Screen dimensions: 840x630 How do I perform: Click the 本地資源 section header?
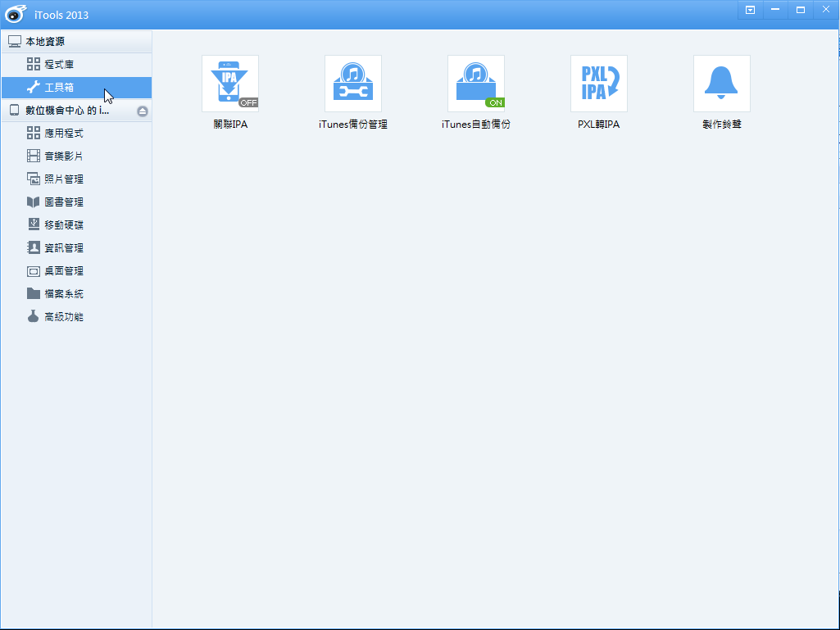coord(76,41)
